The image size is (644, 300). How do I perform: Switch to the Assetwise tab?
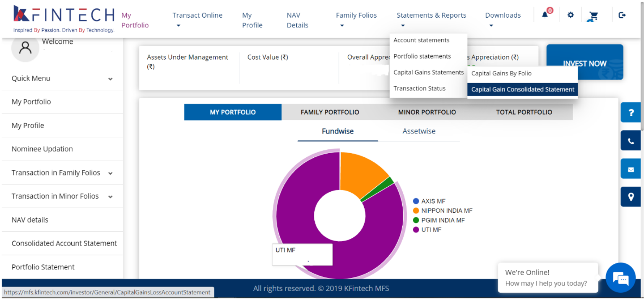419,131
